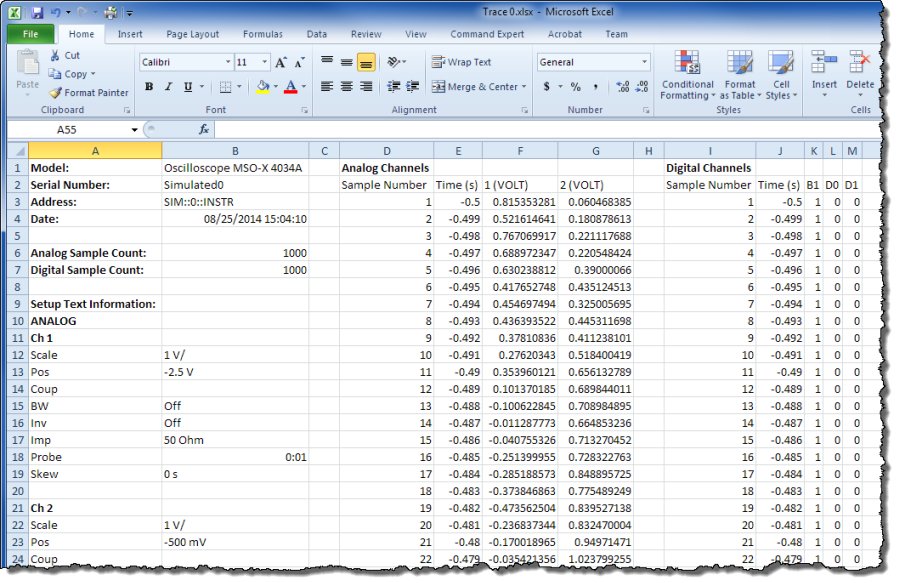Switch to the Review tab
Screen dimensions: 898x583
(x=366, y=34)
